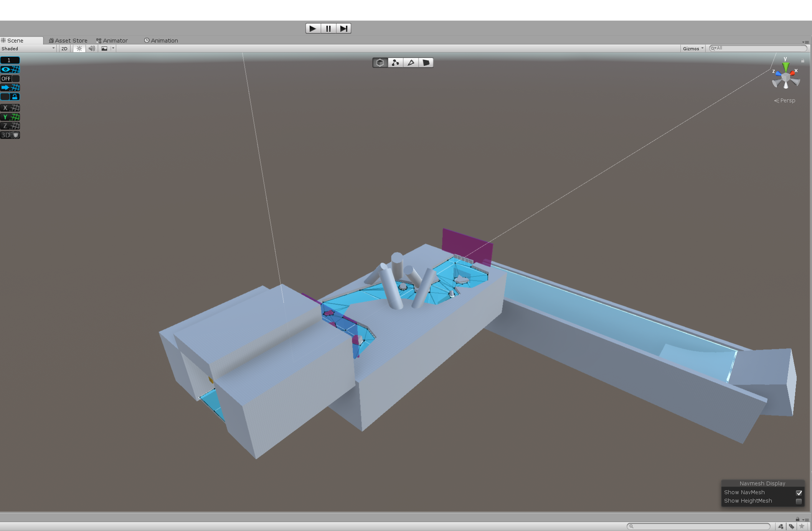The width and height of the screenshot is (812, 531).
Task: Click the green Y axis cone on gizmo
Action: coord(786,67)
